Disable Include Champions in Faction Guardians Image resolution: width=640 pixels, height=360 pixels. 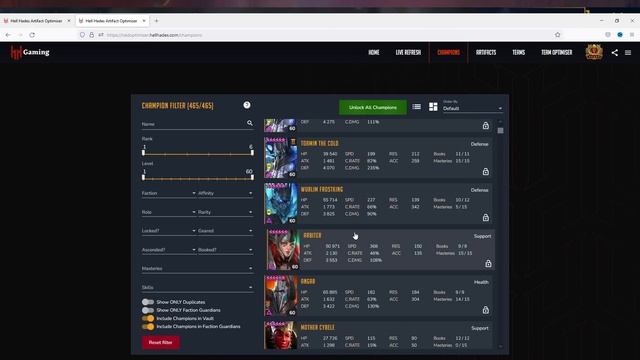[x=148, y=327]
